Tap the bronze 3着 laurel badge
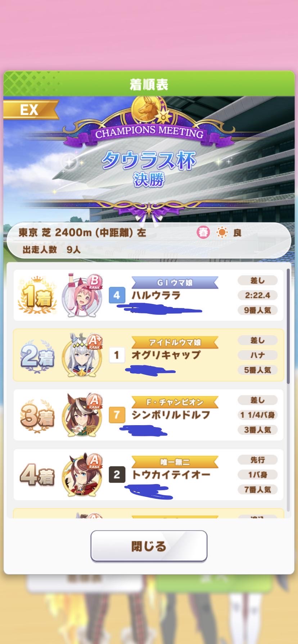Screen dimensions: 298x644 click(x=37, y=416)
